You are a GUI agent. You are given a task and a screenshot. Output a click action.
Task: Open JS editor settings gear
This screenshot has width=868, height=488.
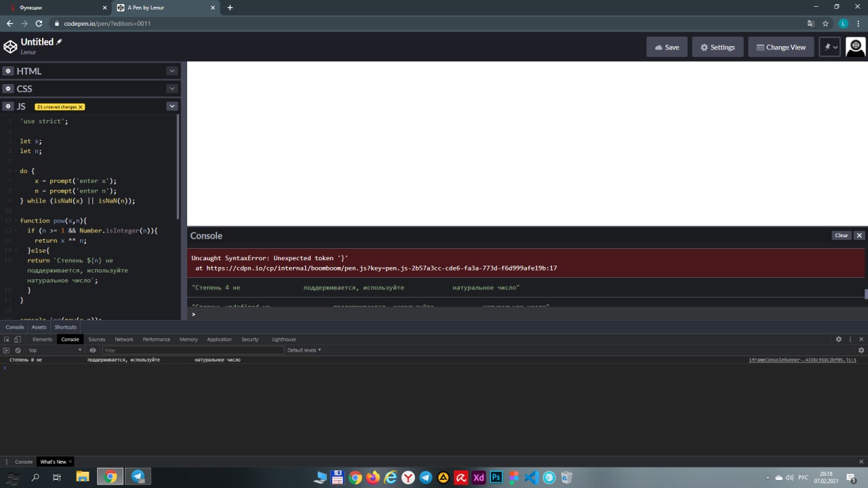click(7, 106)
